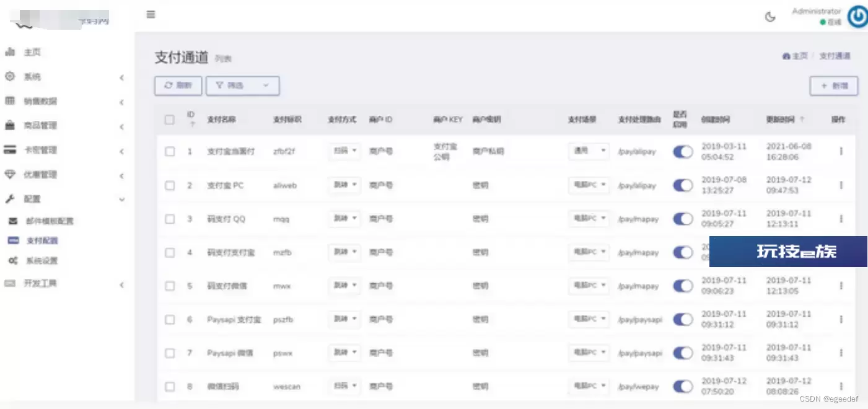Select 系统设置 in the sidebar

42,262
